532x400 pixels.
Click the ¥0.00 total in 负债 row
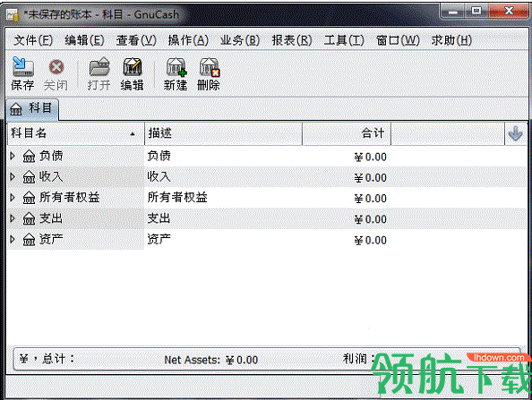point(371,157)
